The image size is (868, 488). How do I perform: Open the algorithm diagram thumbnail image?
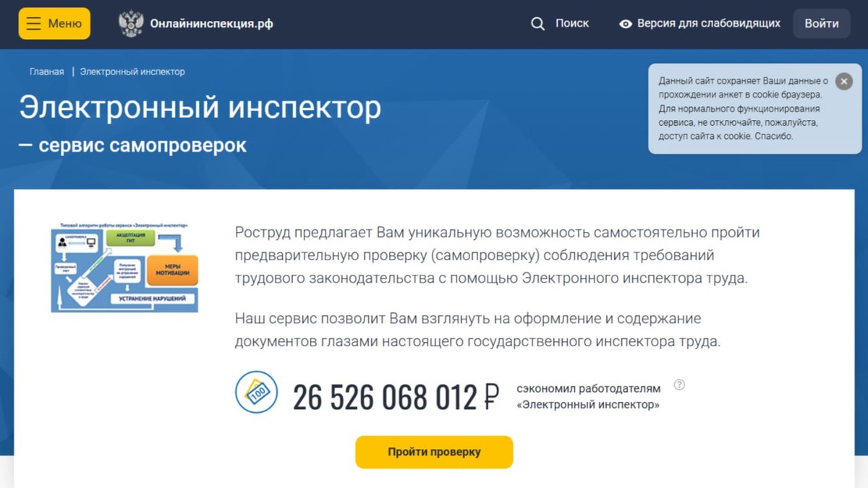click(x=124, y=267)
